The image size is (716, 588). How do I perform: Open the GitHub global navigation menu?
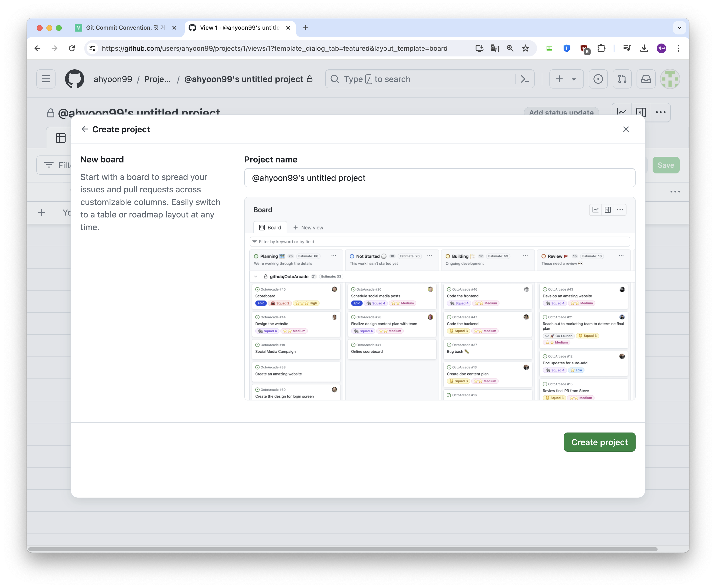point(46,79)
